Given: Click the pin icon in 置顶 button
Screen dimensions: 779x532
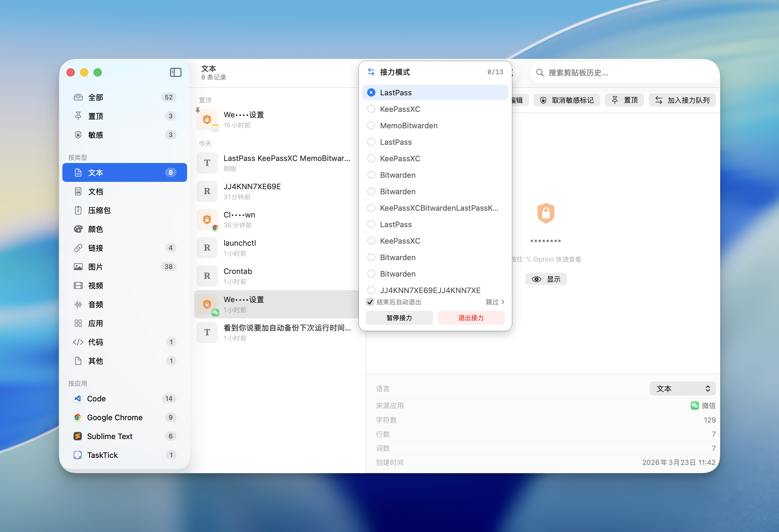Looking at the screenshot, I should point(615,100).
